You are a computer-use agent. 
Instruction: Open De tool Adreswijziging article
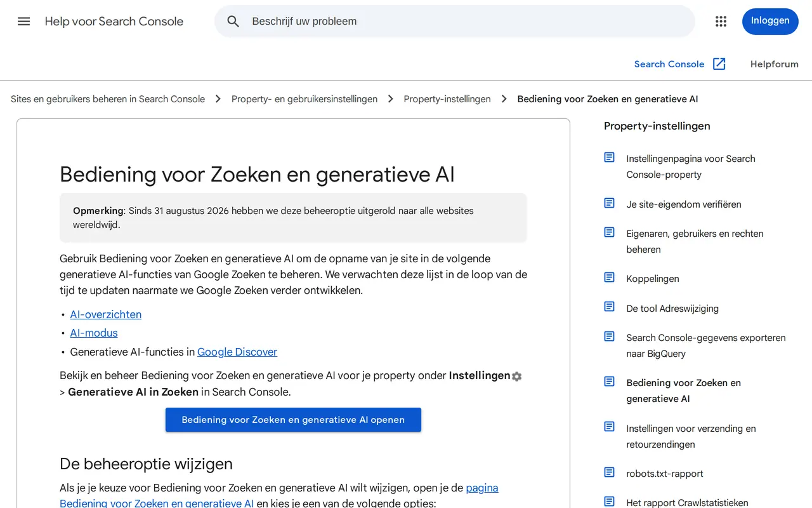click(672, 309)
